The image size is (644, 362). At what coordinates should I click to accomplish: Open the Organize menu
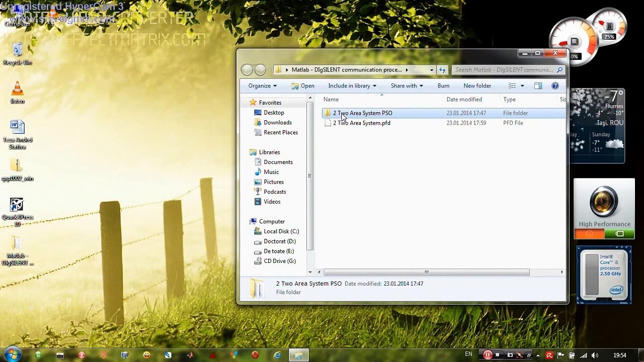click(262, 85)
